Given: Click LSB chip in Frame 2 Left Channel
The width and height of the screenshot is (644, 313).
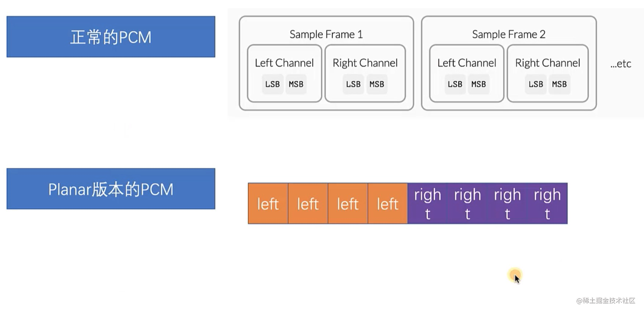Looking at the screenshot, I should click(x=455, y=84).
